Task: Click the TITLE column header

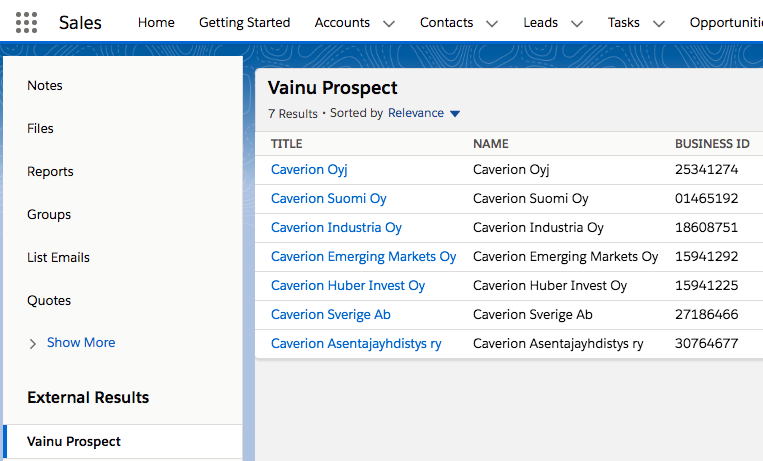Action: pos(287,144)
